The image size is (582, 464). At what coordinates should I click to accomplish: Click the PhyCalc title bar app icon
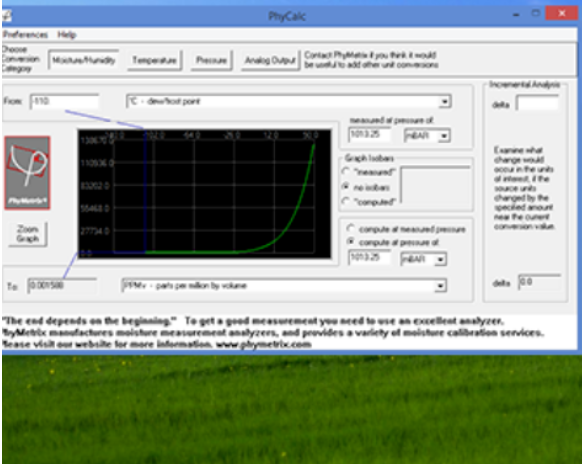pyautogui.click(x=6, y=16)
